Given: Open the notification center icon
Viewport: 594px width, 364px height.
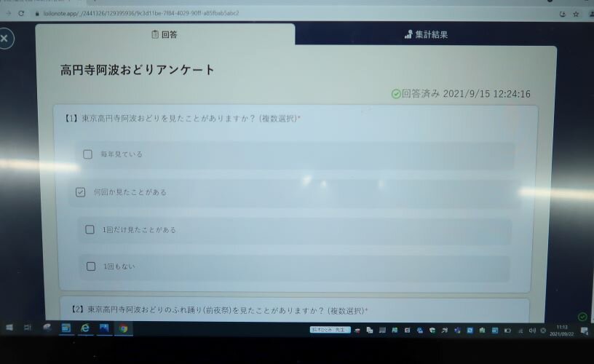Looking at the screenshot, I should pyautogui.click(x=584, y=331).
